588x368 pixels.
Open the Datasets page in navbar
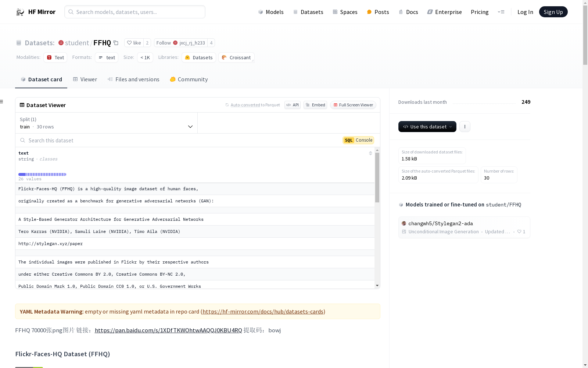tap(308, 12)
